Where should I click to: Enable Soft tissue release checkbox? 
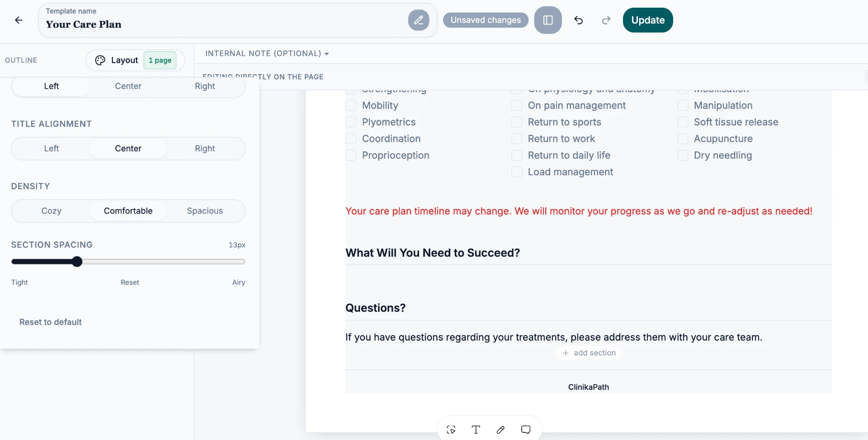(x=683, y=122)
